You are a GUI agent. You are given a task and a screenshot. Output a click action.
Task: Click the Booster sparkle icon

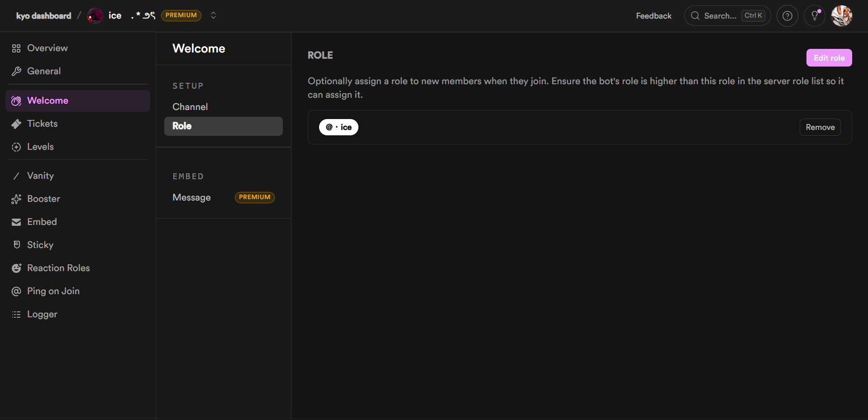click(x=16, y=199)
